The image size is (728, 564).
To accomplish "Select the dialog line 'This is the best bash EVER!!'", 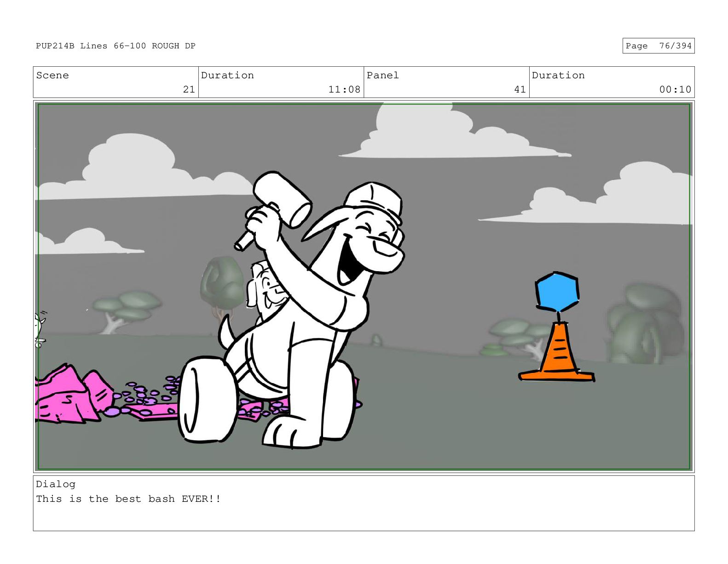I will tap(128, 499).
